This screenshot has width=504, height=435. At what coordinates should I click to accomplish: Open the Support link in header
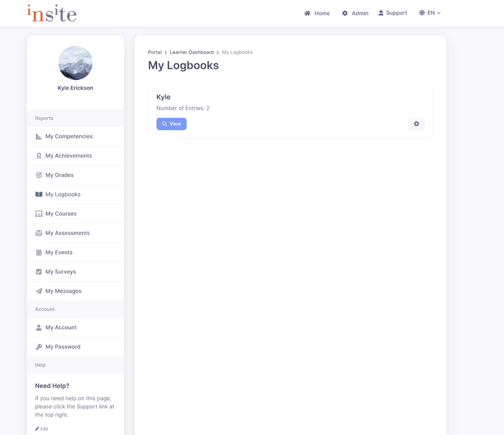pos(393,13)
